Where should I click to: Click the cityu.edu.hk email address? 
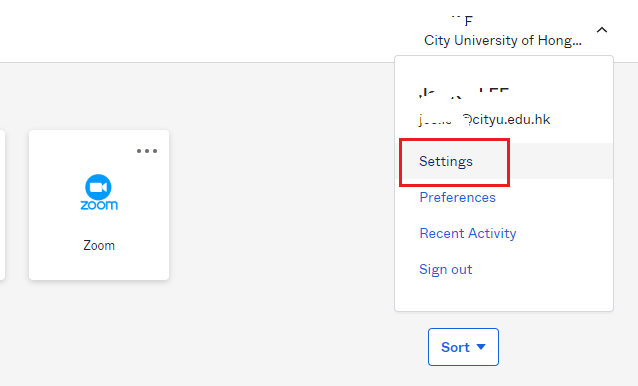coord(484,120)
